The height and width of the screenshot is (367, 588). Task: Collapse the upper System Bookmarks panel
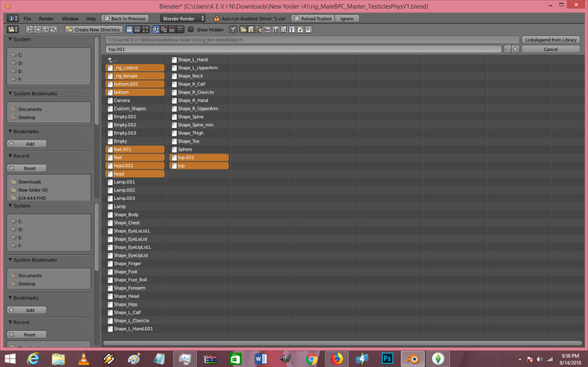point(10,93)
